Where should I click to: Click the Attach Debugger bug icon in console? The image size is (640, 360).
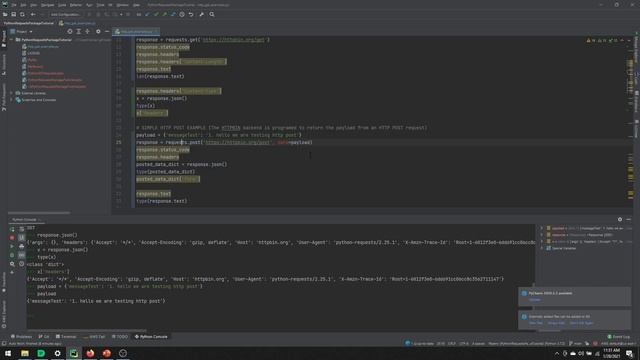tap(12, 256)
